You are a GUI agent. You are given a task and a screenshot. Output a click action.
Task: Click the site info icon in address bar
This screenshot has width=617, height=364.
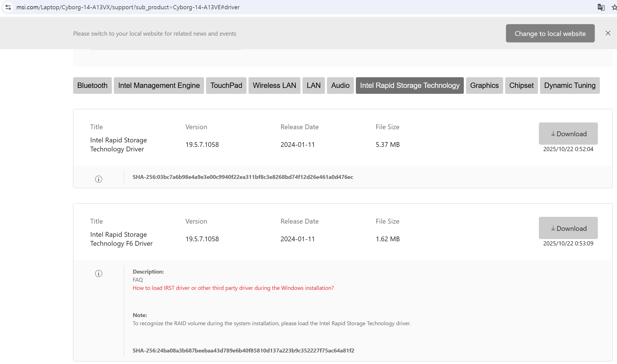tap(8, 7)
